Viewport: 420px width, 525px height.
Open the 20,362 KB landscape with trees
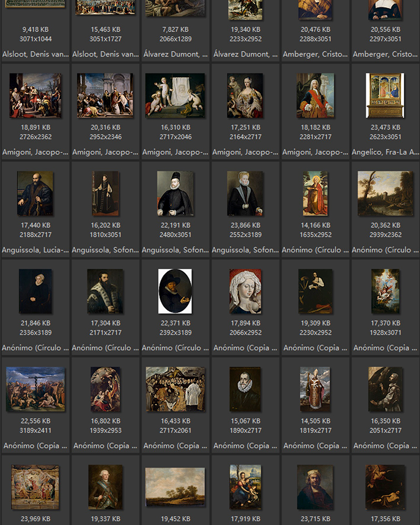(385, 193)
